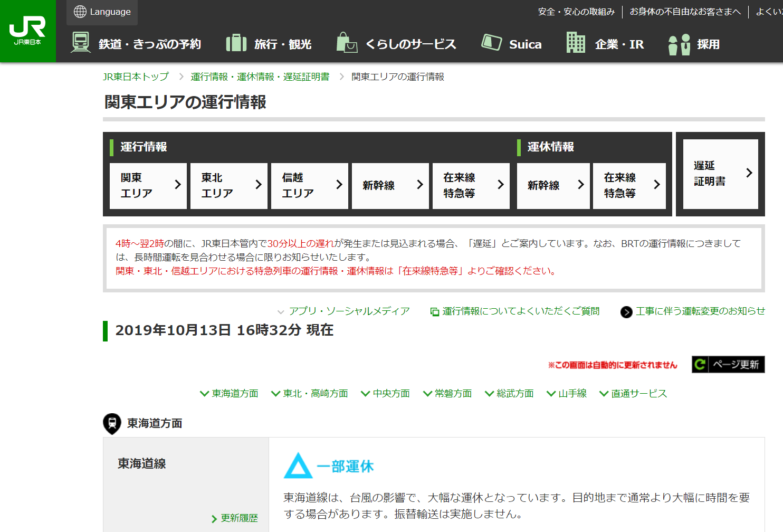The image size is (783, 532).
Task: Click the 一部運休 status text
Action: pyautogui.click(x=345, y=467)
